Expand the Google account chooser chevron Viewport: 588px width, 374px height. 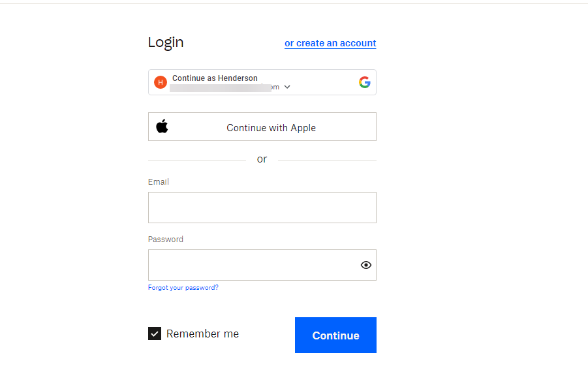(x=287, y=87)
